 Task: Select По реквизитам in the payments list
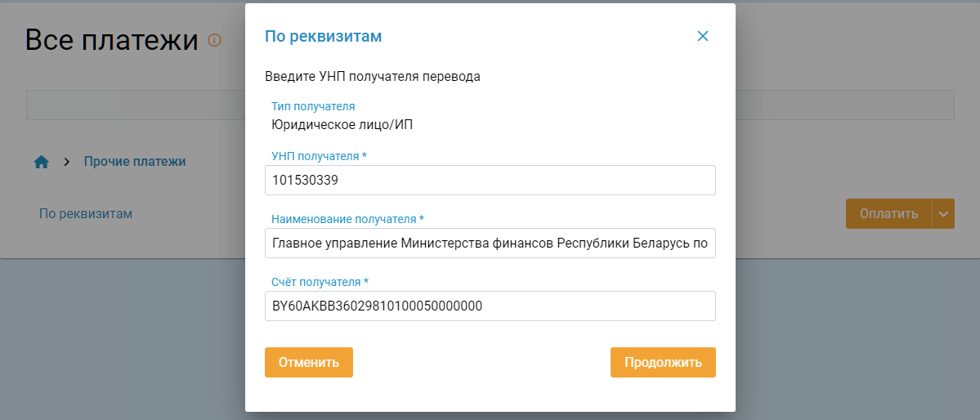click(86, 214)
